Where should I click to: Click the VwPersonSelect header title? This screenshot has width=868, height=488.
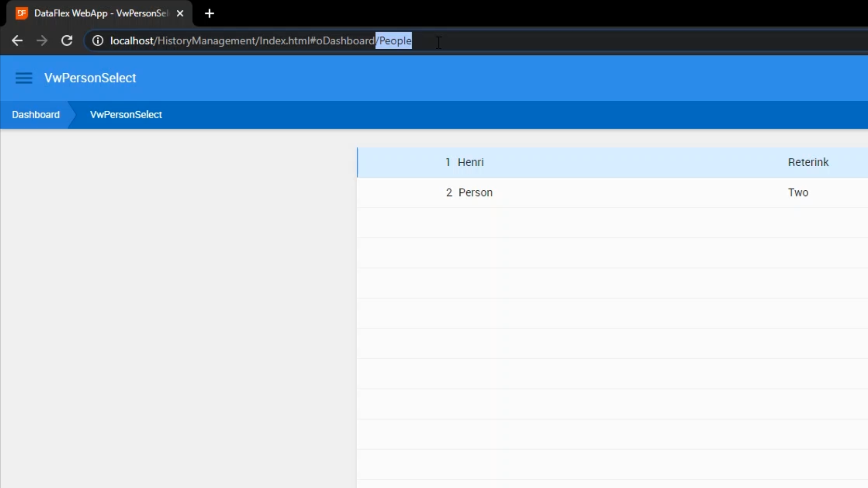90,78
